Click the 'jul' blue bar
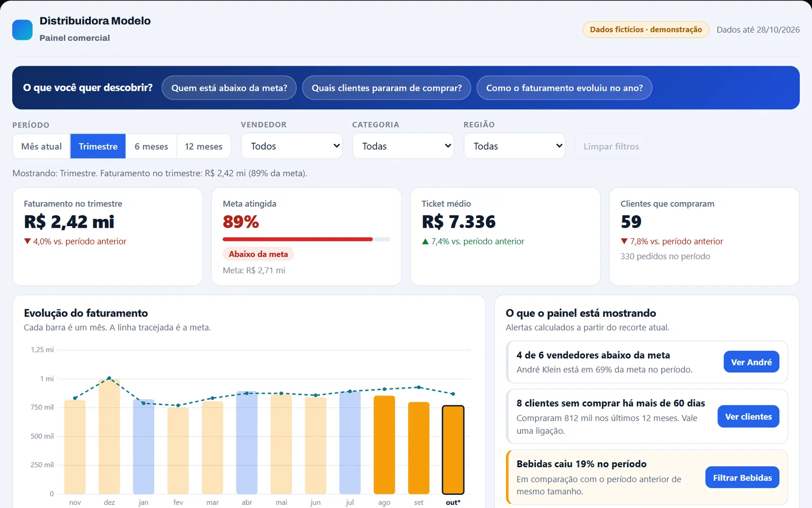This screenshot has width=812, height=508. click(x=350, y=442)
